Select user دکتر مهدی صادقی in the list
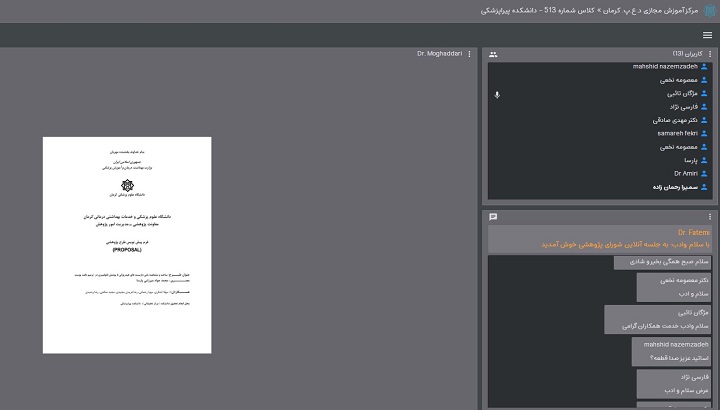 [670, 120]
